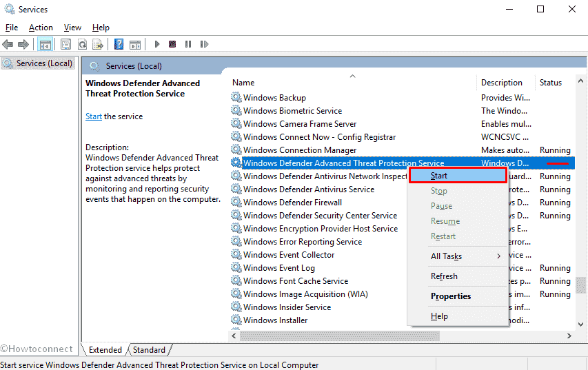Image resolution: width=588 pixels, height=370 pixels.
Task: Open the File menu
Action: (x=12, y=28)
